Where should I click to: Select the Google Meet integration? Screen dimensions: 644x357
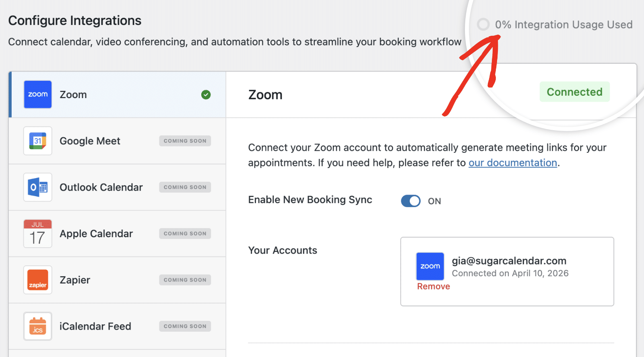117,141
